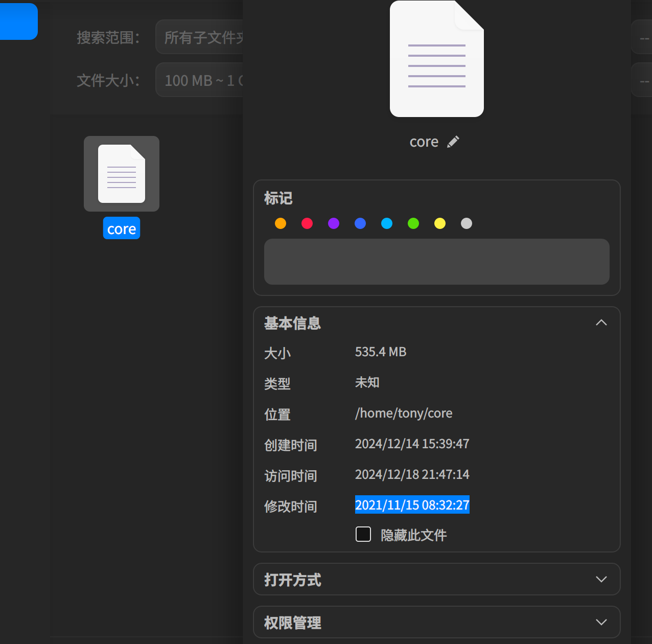This screenshot has width=652, height=644.
Task: Choose the purple tag color
Action: [334, 223]
